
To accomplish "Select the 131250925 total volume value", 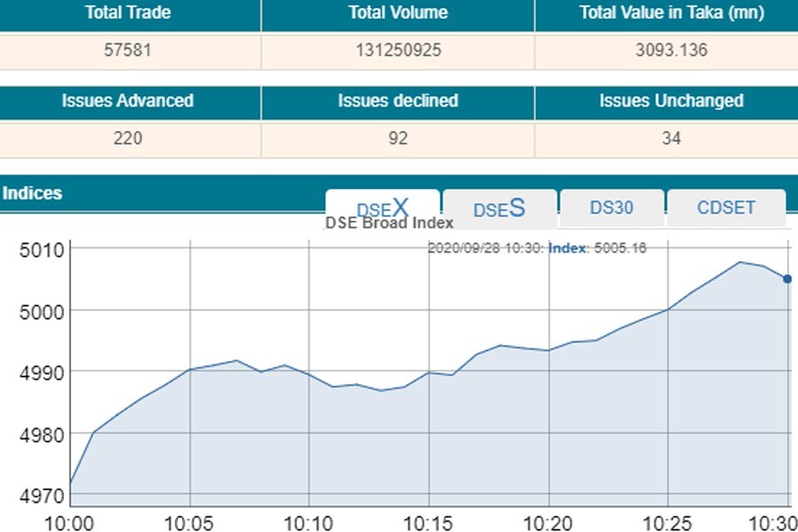I will (398, 51).
